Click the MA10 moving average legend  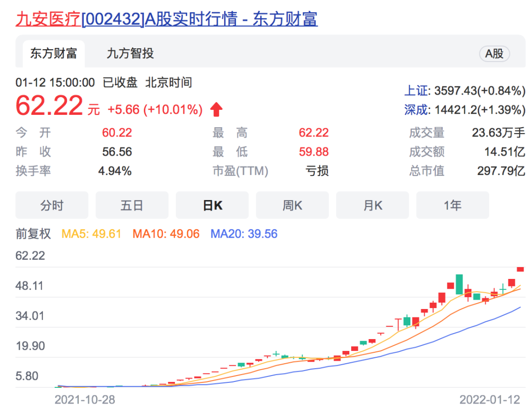pyautogui.click(x=166, y=234)
